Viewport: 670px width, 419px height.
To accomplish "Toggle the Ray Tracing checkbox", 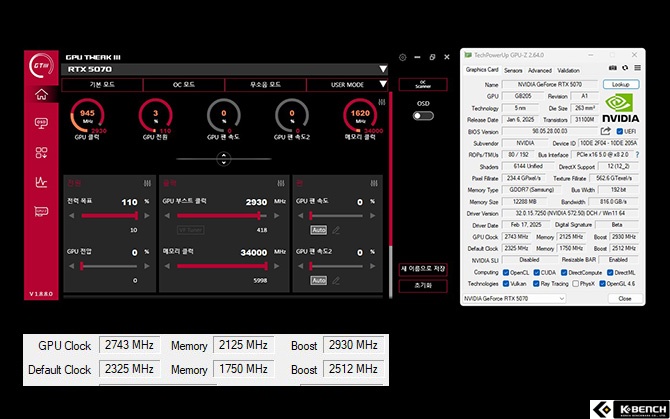I will tap(536, 284).
